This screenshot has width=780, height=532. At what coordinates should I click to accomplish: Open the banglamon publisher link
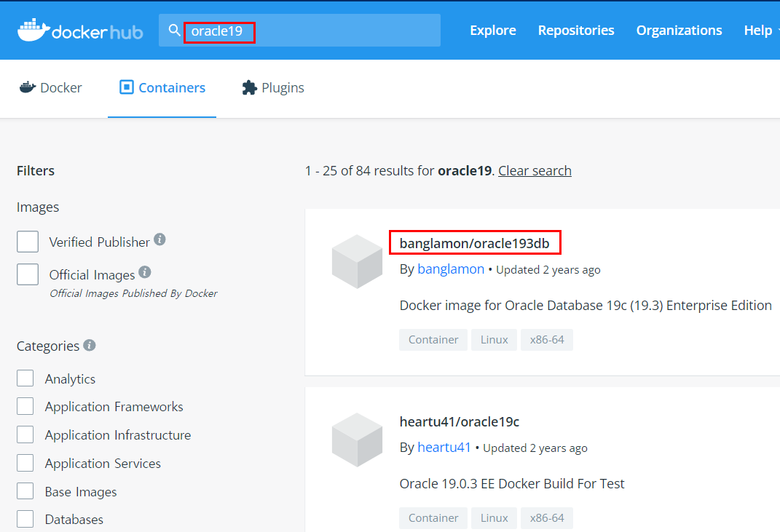[x=451, y=269]
